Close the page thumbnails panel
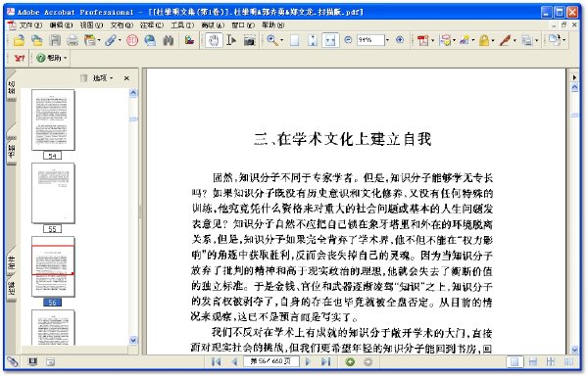 (126, 78)
